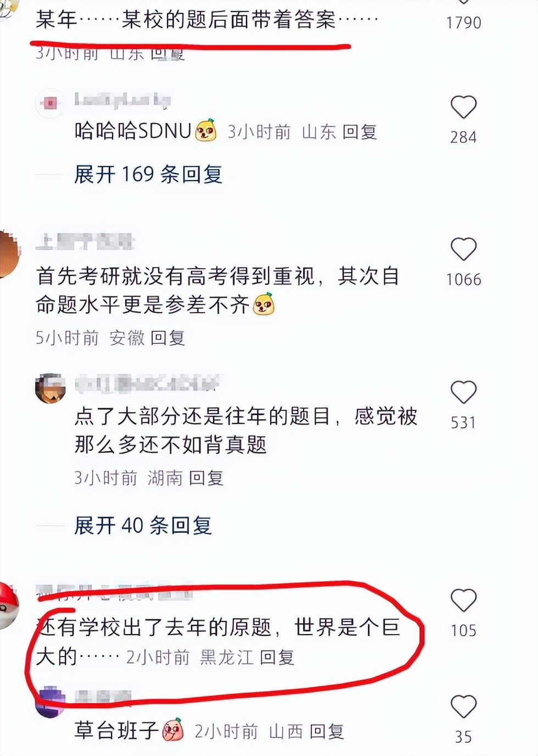This screenshot has height=756, width=538.
Task: Reply to the 安徽 comment about 考研
Action: click(167, 338)
